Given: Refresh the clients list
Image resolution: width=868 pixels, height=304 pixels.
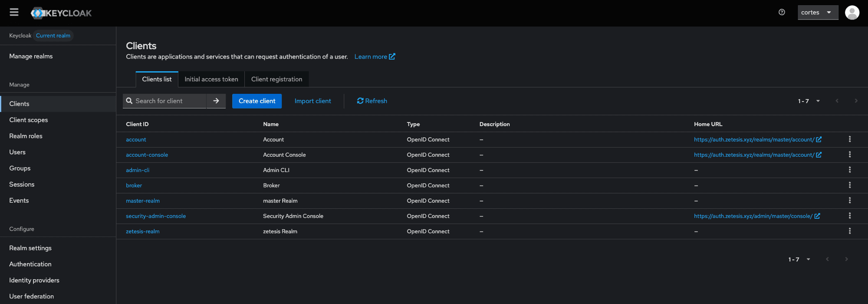Looking at the screenshot, I should click(x=372, y=101).
